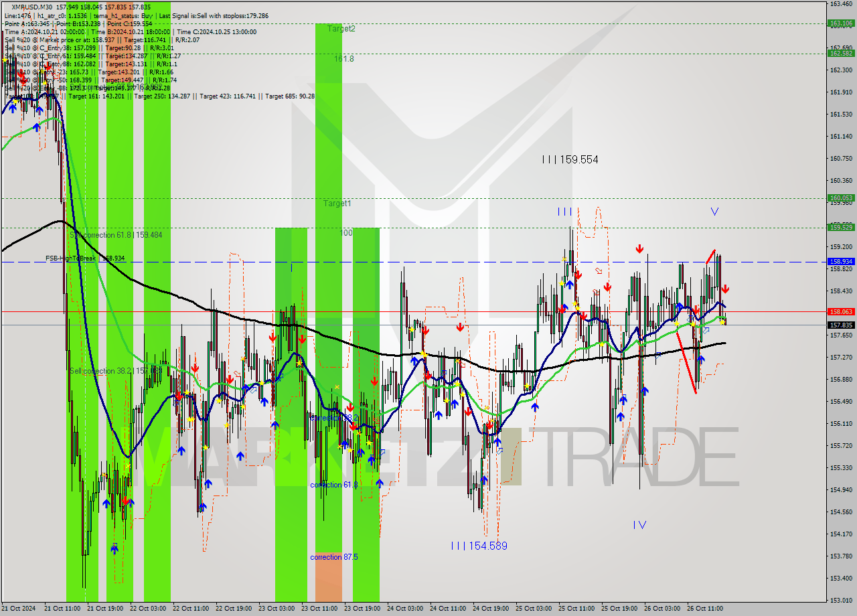Click the 153.010 price scale value
Screen dimensions: 857x616
(x=841, y=601)
